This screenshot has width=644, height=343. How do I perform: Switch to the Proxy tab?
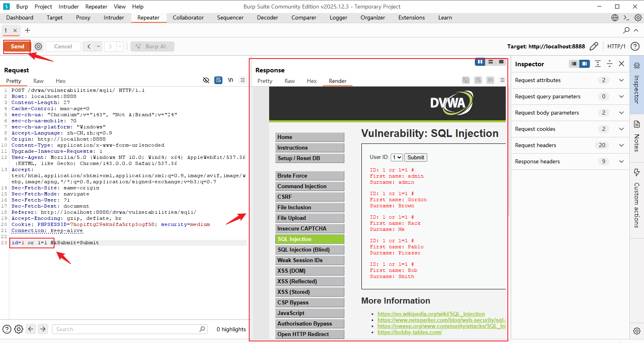83,17
